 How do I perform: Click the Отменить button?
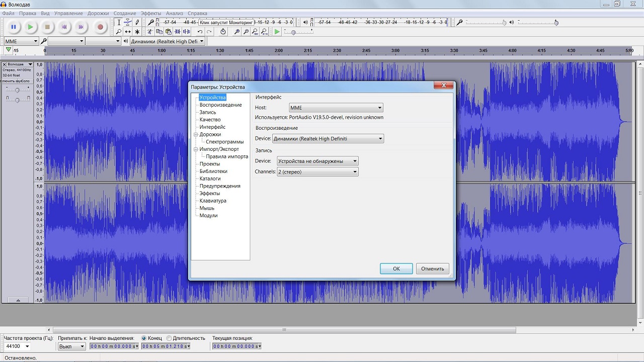point(432,269)
